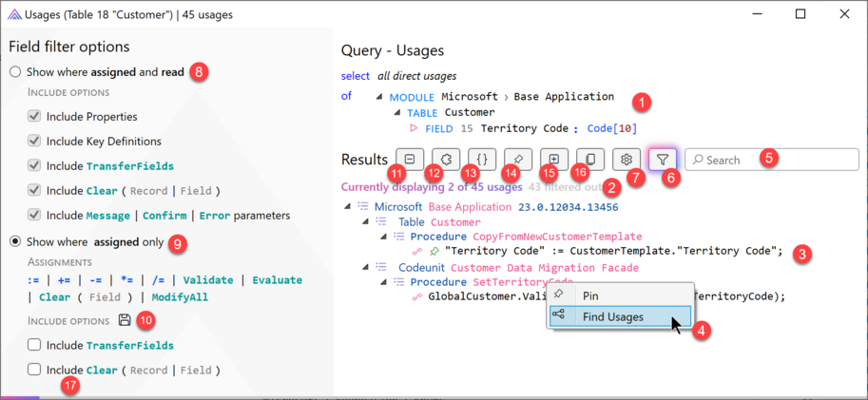The width and height of the screenshot is (868, 400).
Task: Click the link icon before "Territory Code" assignment
Action: click(x=418, y=251)
